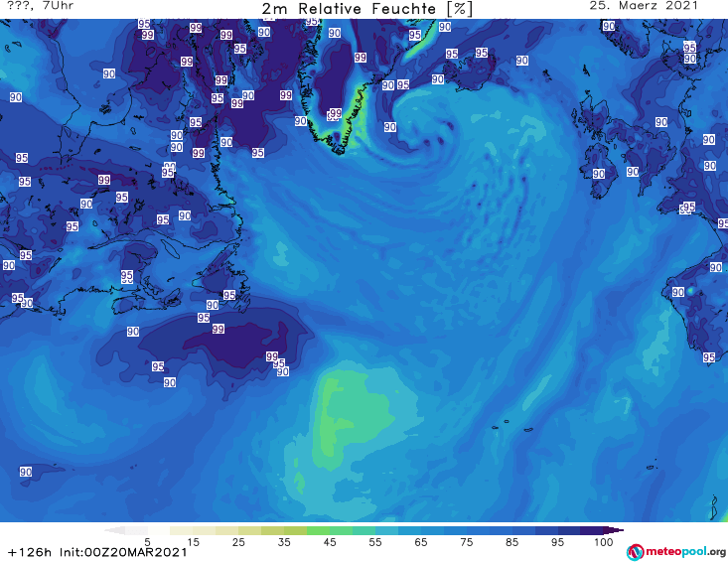Pick the olive-green legend swatch right of 35
Image resolution: width=728 pixels, height=562 pixels.
coord(295,530)
